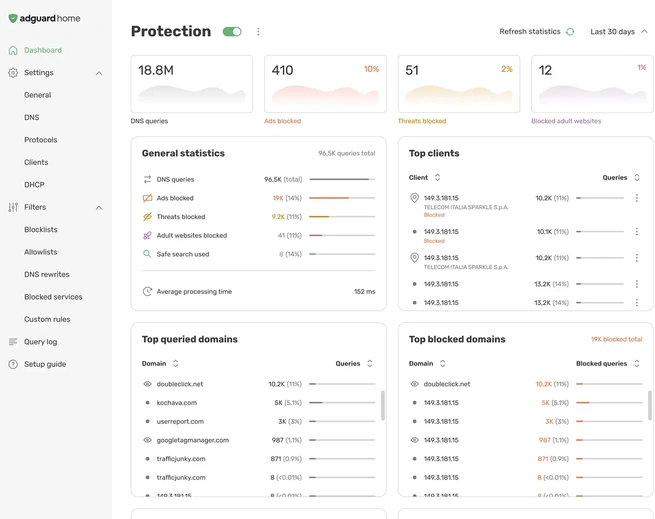Click Refresh statistics
Screen dimensions: 655x519
click(x=530, y=32)
